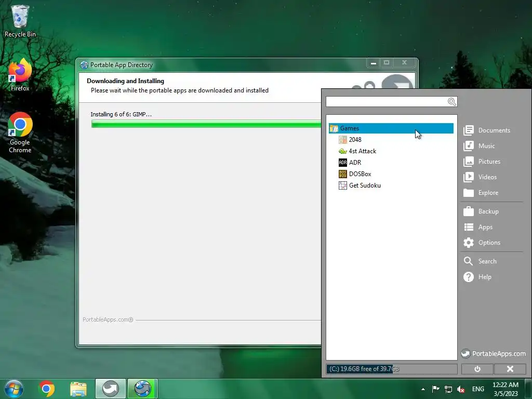Click the Get Sudoku grid icon
The width and height of the screenshot is (532, 399).
click(x=343, y=185)
